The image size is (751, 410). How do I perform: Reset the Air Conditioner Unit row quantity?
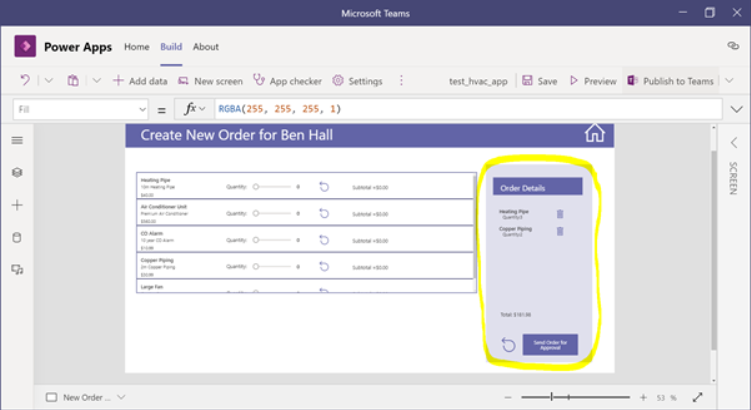tap(324, 213)
